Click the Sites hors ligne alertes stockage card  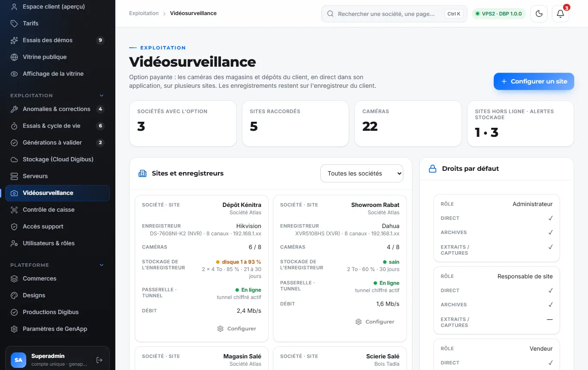[520, 123]
